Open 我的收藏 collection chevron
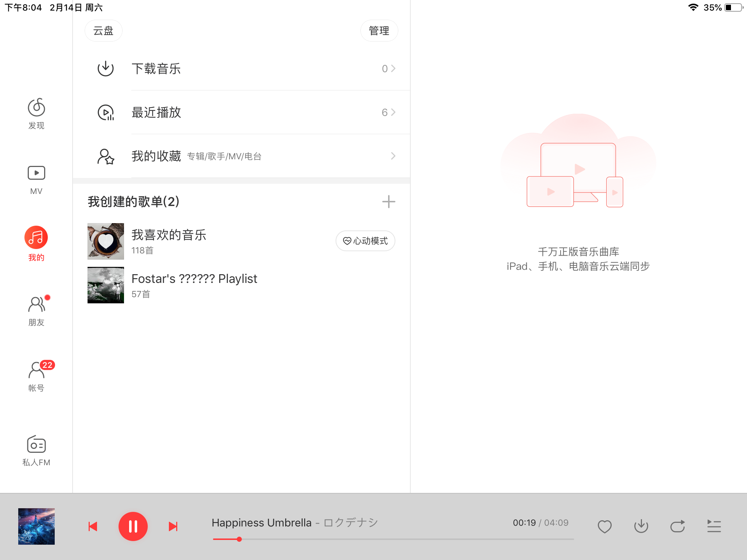This screenshot has height=560, width=747. coord(393,156)
